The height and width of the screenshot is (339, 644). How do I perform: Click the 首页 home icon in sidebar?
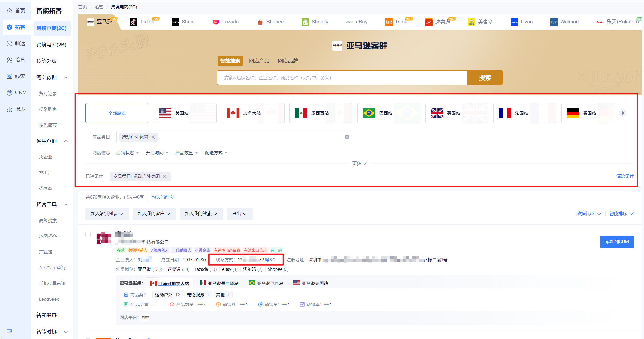9,11
